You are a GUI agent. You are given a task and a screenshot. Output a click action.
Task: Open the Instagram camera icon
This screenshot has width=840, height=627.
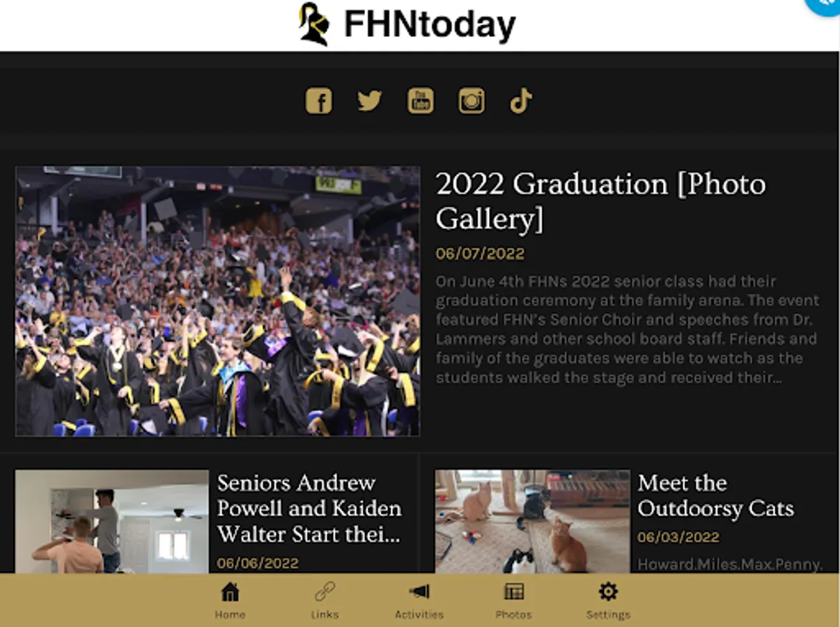(472, 101)
